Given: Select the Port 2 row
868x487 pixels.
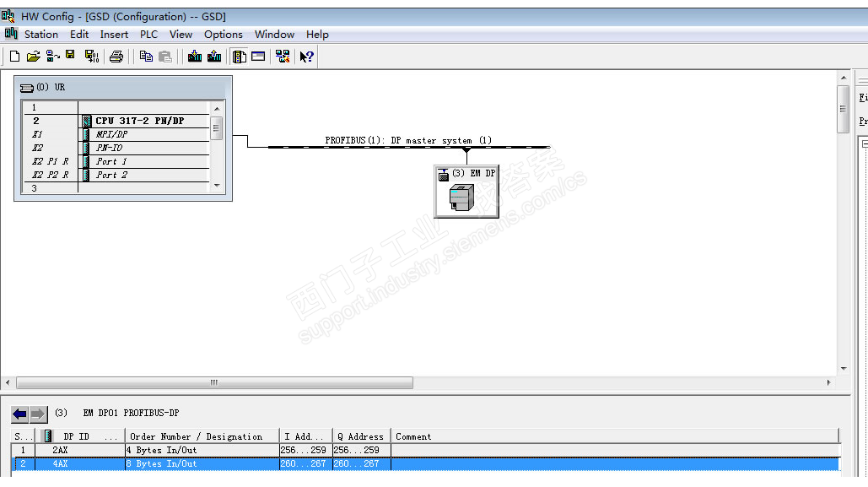Looking at the screenshot, I should (116, 175).
